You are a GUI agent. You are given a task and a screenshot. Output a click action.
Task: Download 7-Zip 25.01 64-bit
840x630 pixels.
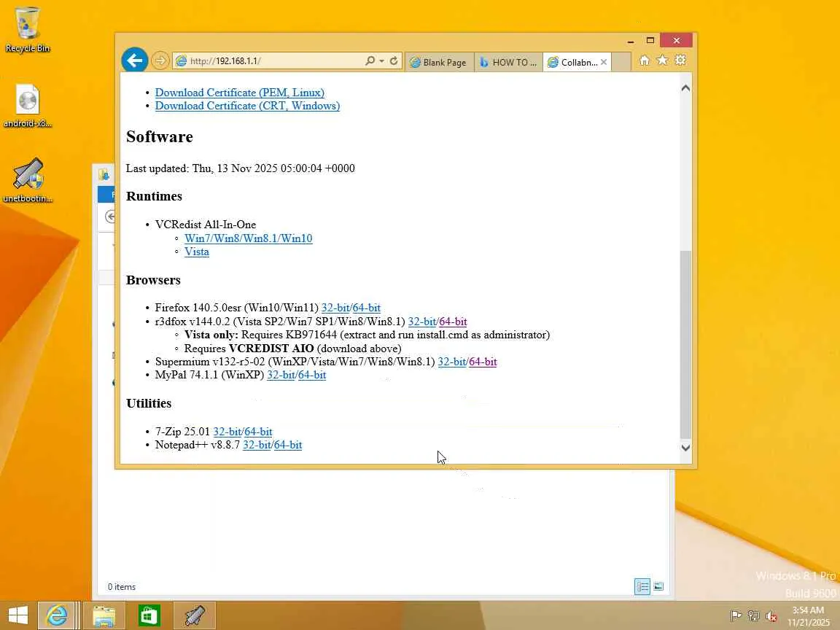pos(259,431)
